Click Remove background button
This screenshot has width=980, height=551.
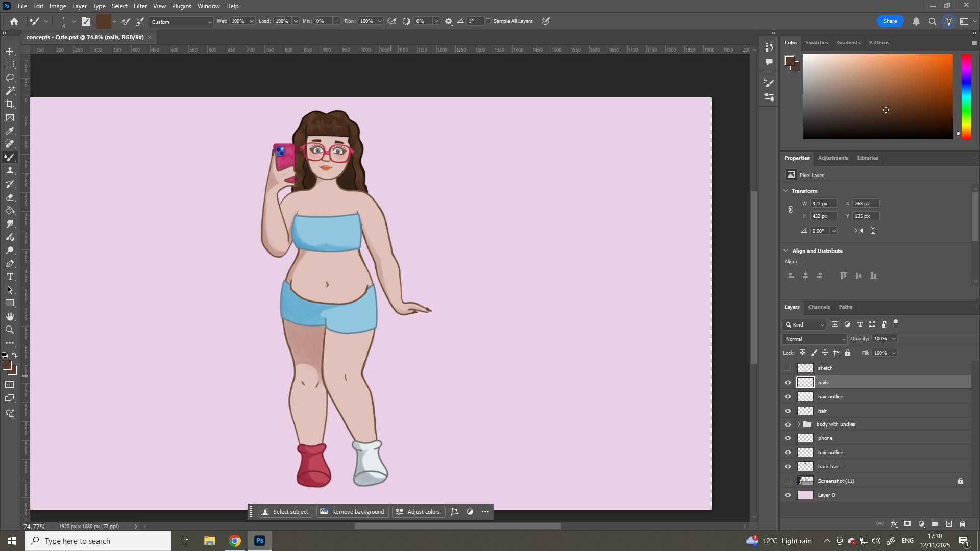point(352,512)
